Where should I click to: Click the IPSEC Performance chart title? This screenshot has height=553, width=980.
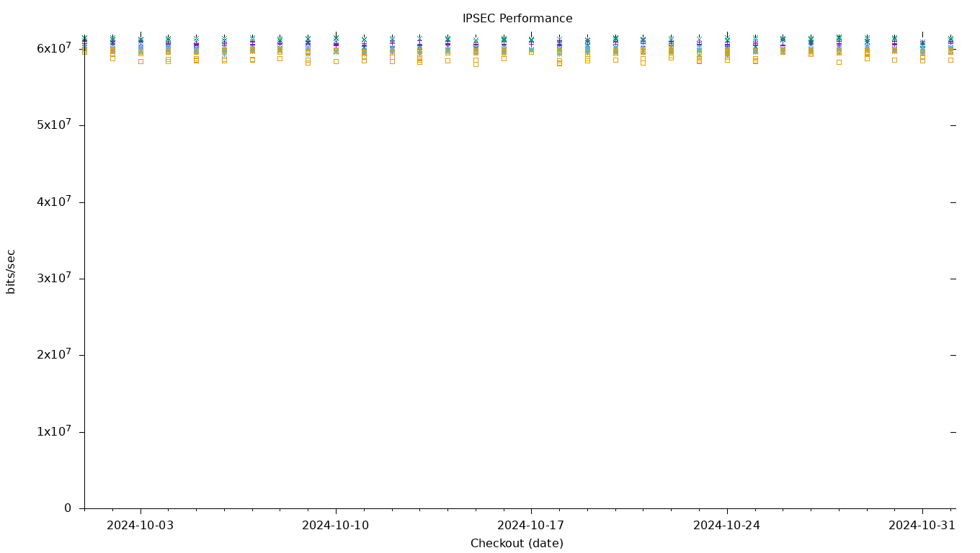click(517, 19)
